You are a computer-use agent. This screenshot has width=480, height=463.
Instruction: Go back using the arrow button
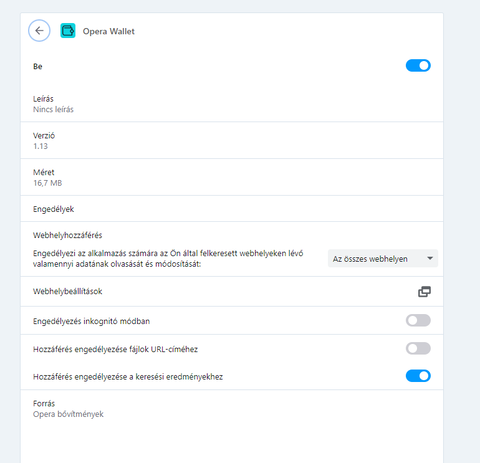tap(39, 31)
